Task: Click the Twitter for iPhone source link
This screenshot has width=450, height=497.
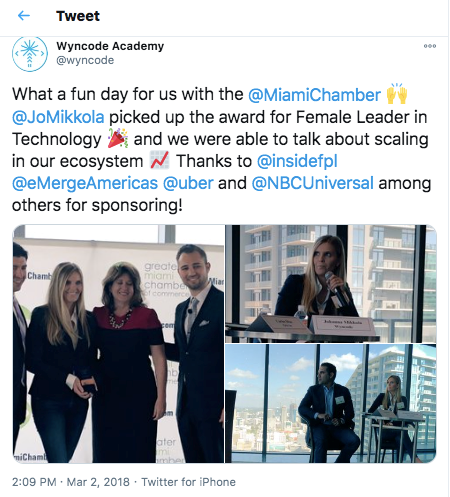Action: pyautogui.click(x=188, y=482)
